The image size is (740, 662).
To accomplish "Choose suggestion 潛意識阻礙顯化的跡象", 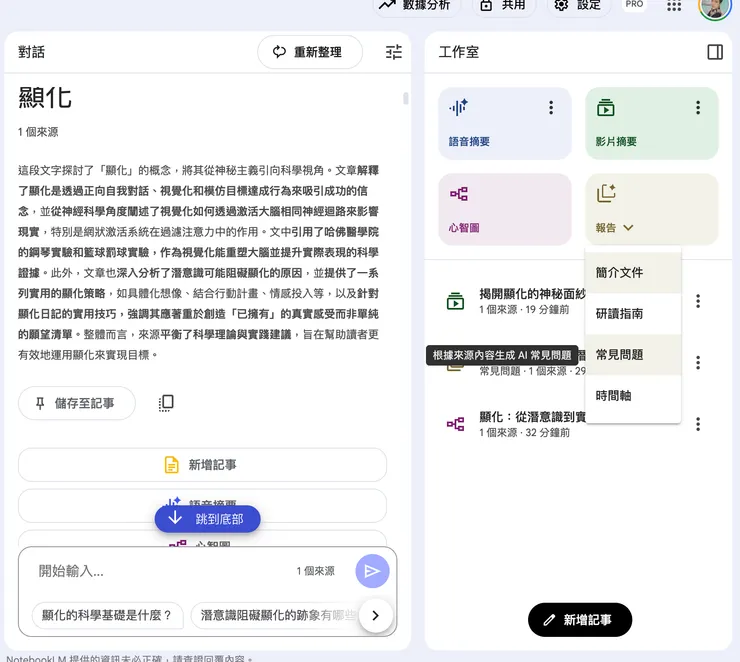I will click(276, 615).
